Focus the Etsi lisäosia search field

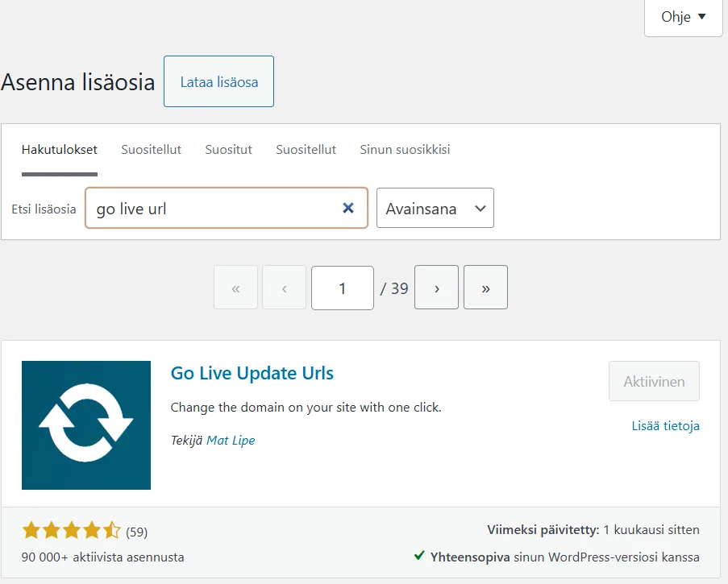pyautogui.click(x=214, y=209)
